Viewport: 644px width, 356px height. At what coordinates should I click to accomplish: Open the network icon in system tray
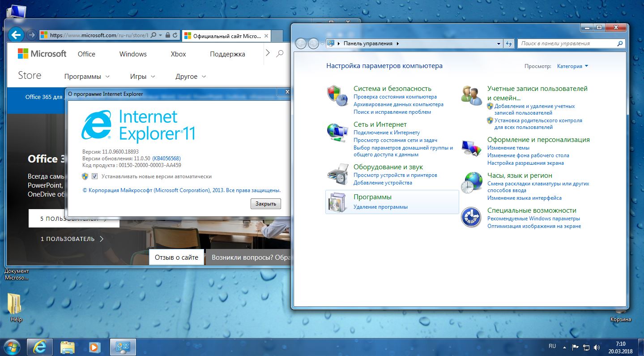(586, 347)
